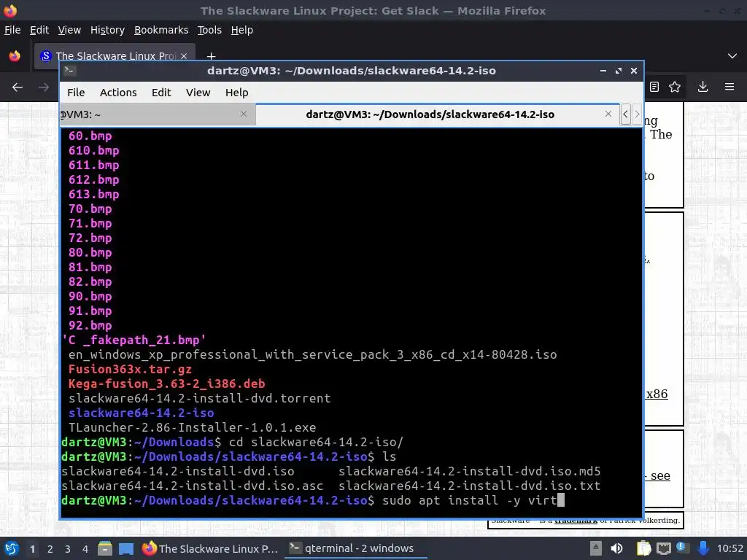Click the 'sudo apt install -y virt' command line

[469, 500]
